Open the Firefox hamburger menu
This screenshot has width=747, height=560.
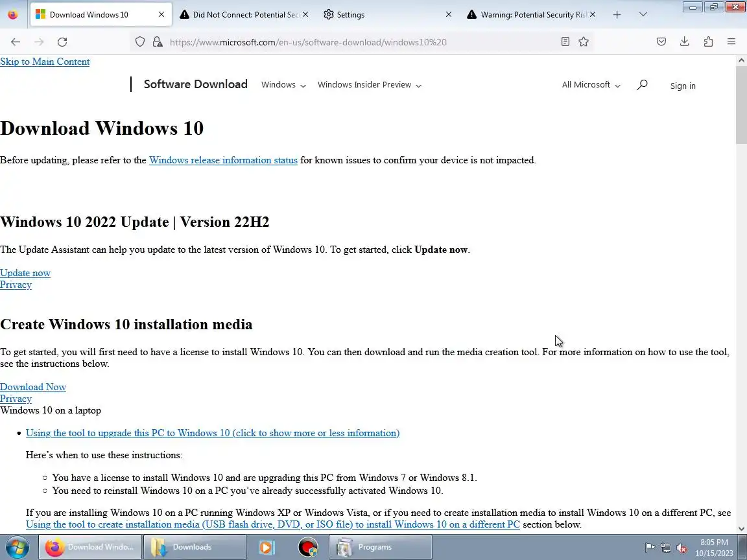point(731,42)
